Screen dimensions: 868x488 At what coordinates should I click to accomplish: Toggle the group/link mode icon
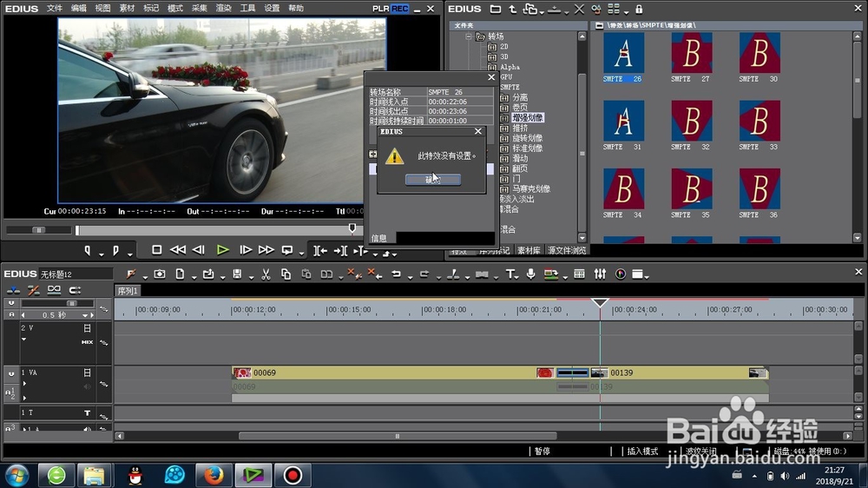(54, 290)
